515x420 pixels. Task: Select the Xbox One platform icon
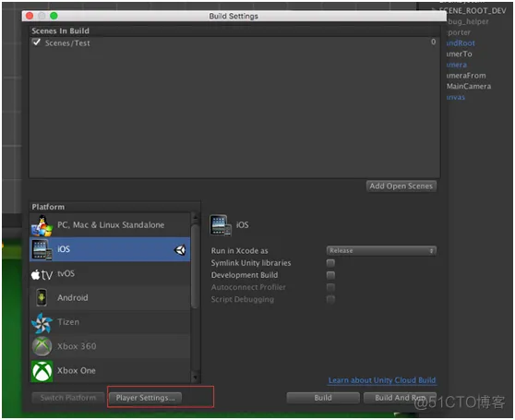coord(42,371)
